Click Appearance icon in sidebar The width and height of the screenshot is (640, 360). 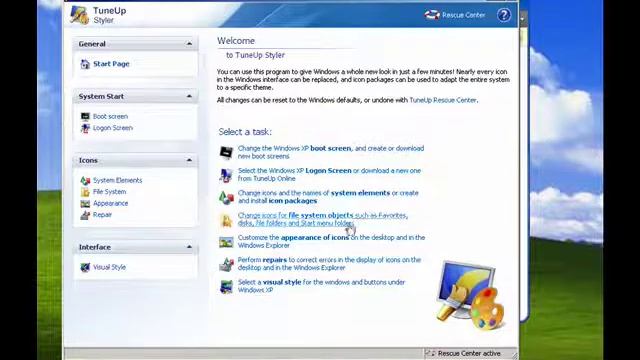[85, 203]
